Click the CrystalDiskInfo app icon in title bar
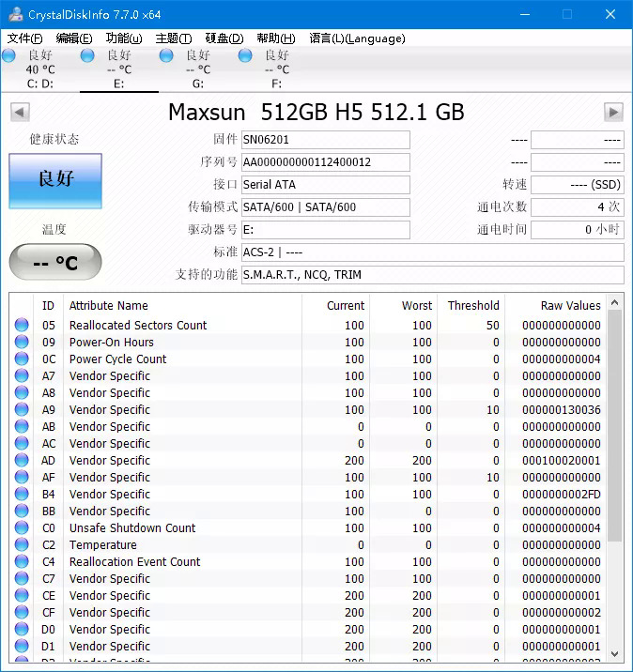The image size is (633, 672). 14,14
